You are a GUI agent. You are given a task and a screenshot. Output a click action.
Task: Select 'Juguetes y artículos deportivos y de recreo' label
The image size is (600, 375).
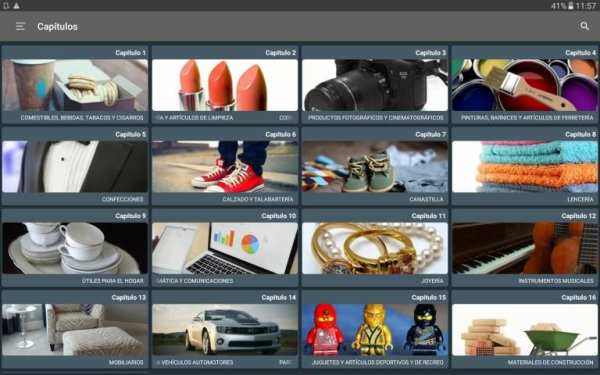point(378,362)
